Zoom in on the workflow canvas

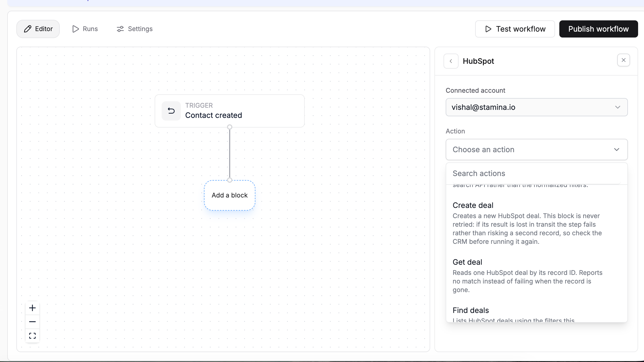coord(32,308)
